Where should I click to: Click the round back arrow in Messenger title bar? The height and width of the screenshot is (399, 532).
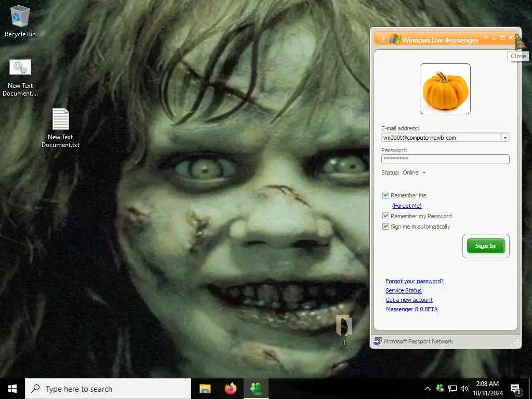click(382, 39)
